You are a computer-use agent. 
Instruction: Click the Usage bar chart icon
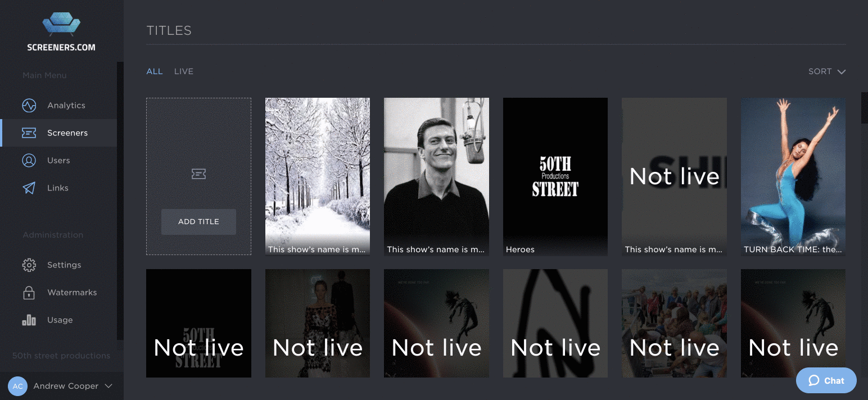pyautogui.click(x=29, y=320)
